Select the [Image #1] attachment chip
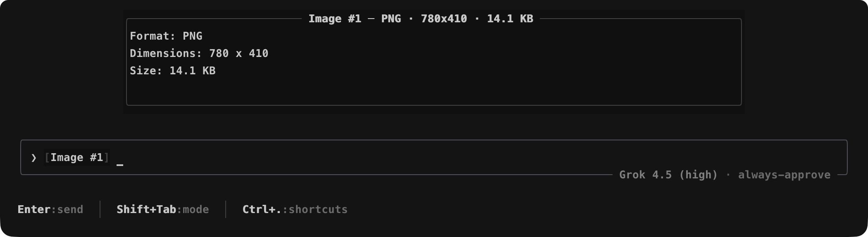 77,157
